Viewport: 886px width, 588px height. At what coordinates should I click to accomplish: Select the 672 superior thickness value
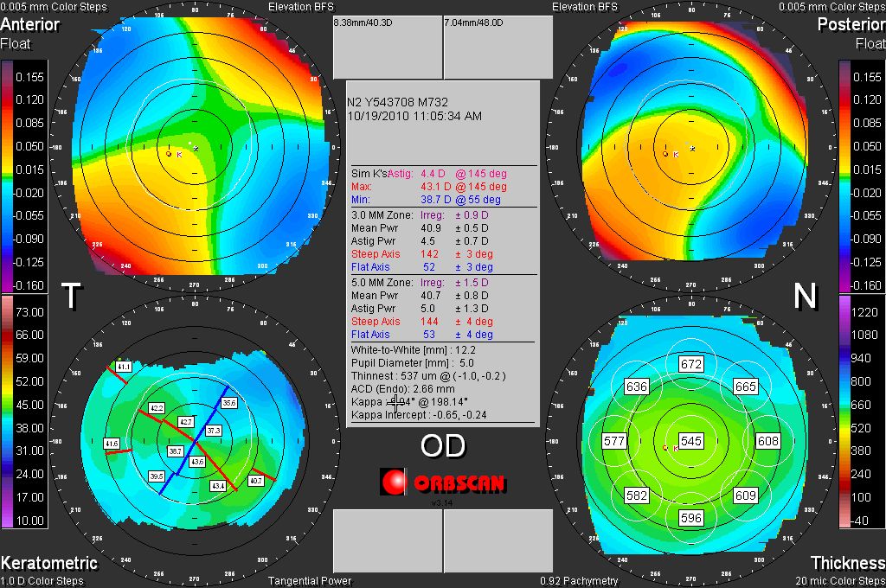pos(691,364)
